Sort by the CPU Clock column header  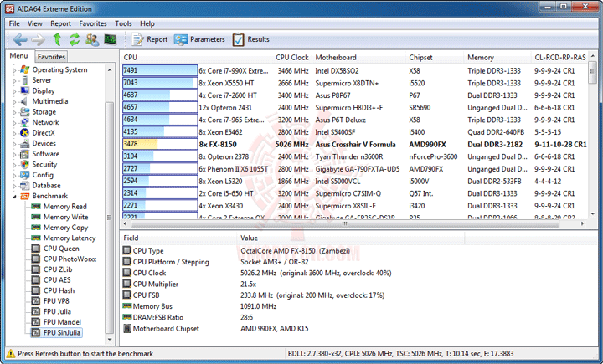292,57
